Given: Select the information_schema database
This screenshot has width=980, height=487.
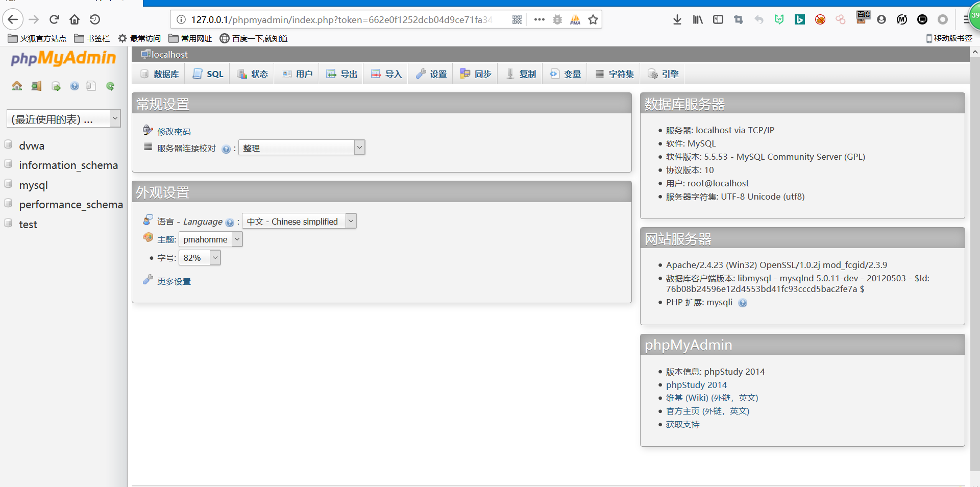Looking at the screenshot, I should tap(68, 165).
